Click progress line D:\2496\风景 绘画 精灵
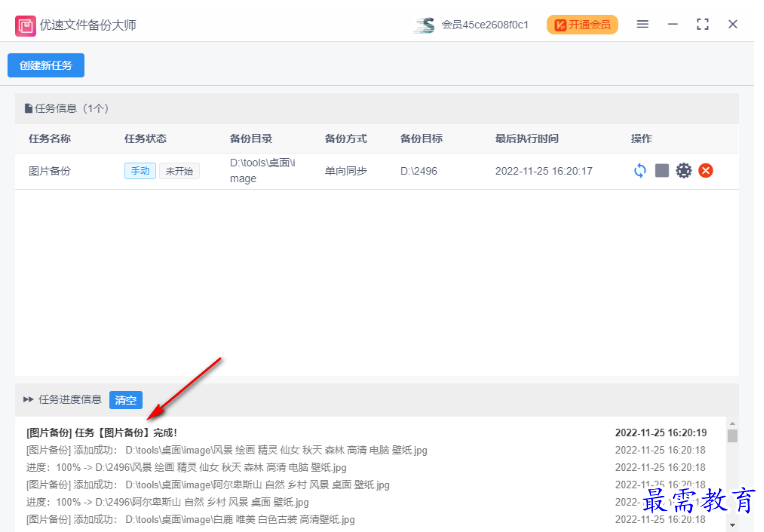 (187, 468)
